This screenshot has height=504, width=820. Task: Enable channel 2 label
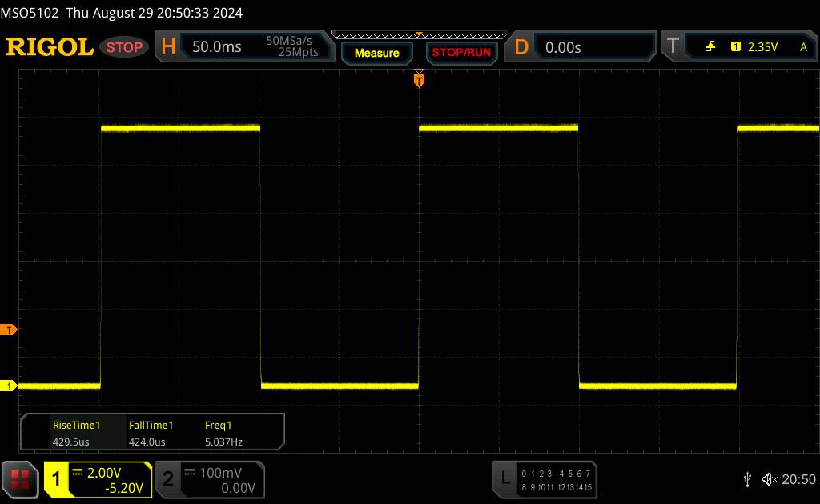point(168,479)
